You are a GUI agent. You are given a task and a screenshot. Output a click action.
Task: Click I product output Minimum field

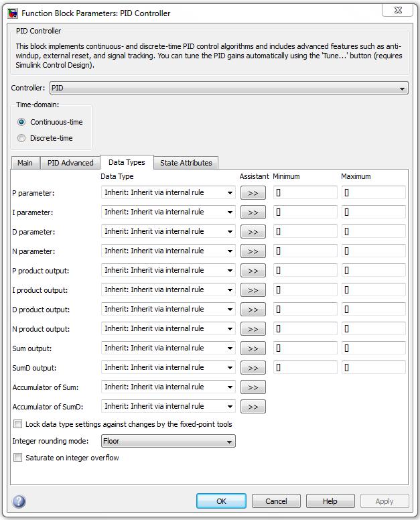(305, 289)
